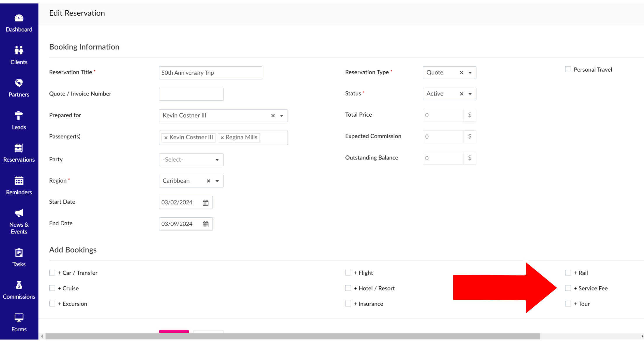
Task: Open the Leads signpost icon
Action: click(19, 116)
